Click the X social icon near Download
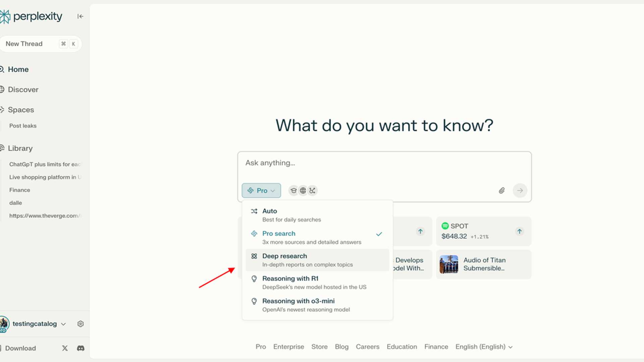644x362 pixels. [x=65, y=348]
